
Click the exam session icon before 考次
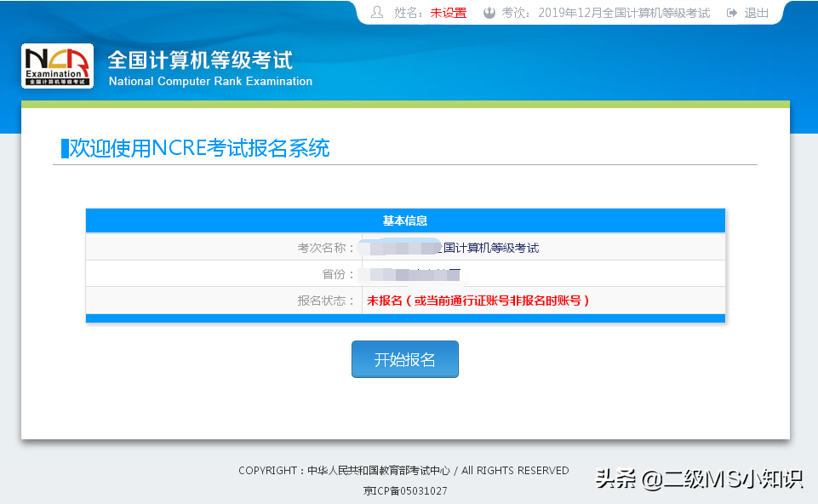coord(488,12)
